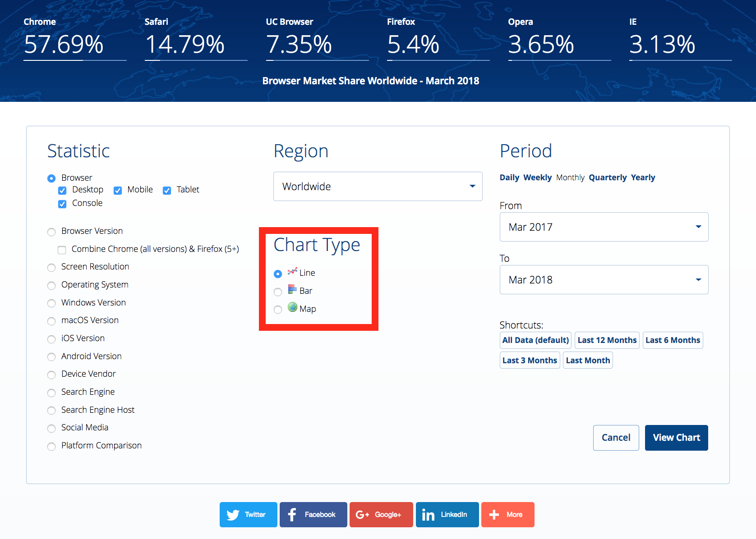The height and width of the screenshot is (539, 756).
Task: Switch period to Quarterly
Action: tap(608, 178)
